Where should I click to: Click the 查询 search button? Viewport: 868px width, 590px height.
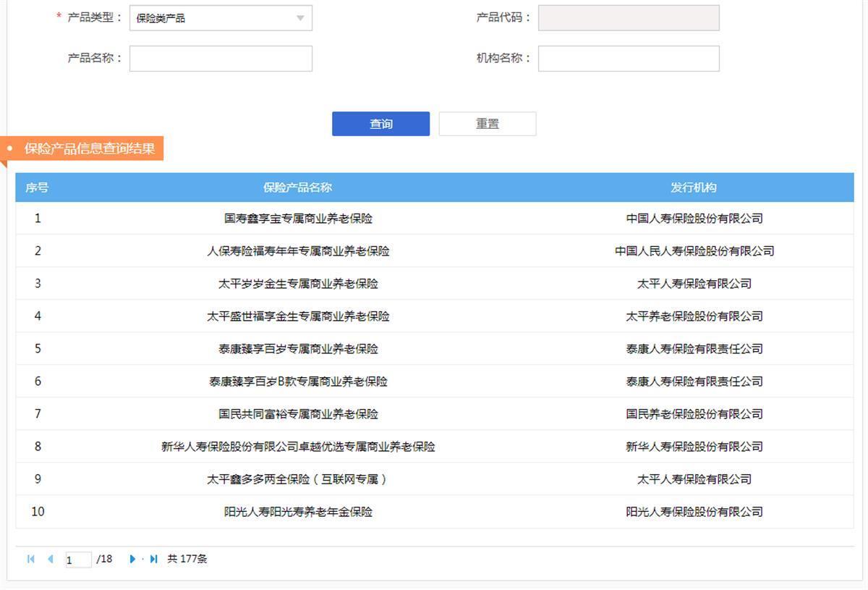click(380, 124)
